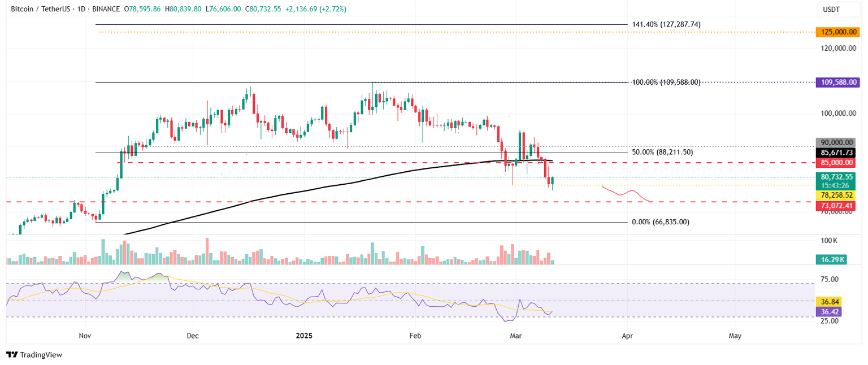
Task: Click the 2025 label on time axis
Action: 305,336
